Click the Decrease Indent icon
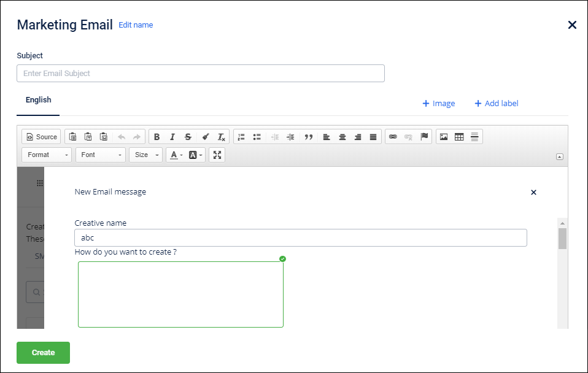This screenshot has width=588, height=373. point(275,137)
